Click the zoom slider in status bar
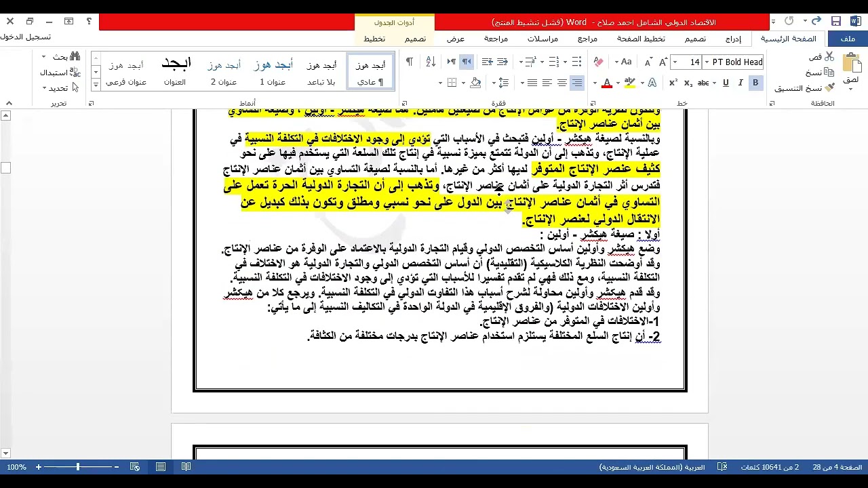 pos(78,467)
